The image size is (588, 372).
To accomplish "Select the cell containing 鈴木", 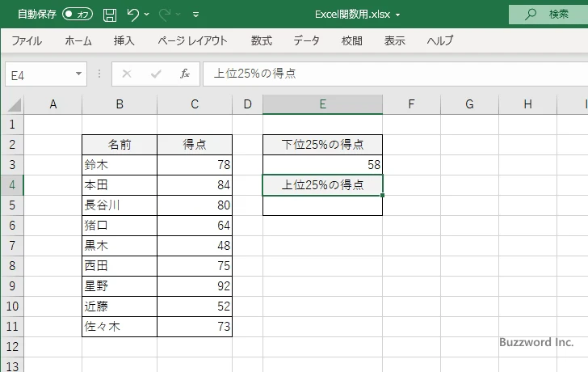I will [x=120, y=165].
